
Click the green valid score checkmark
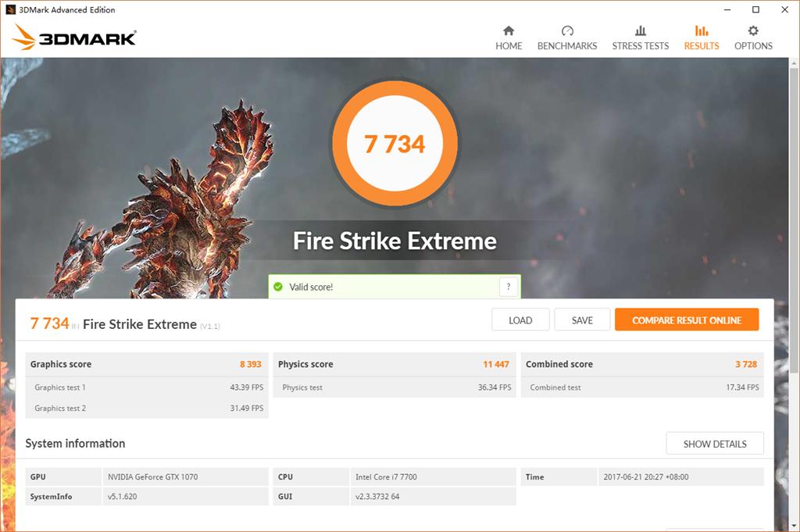point(279,287)
